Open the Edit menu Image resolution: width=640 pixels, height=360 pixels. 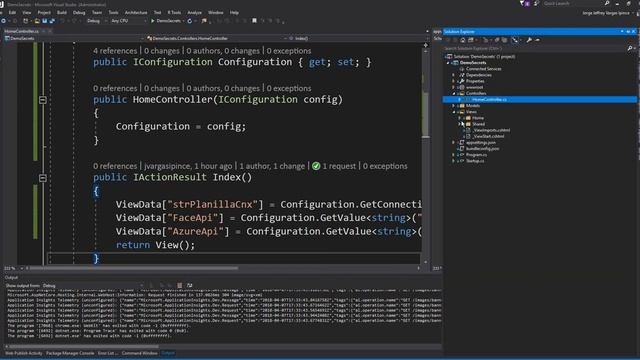(12, 13)
